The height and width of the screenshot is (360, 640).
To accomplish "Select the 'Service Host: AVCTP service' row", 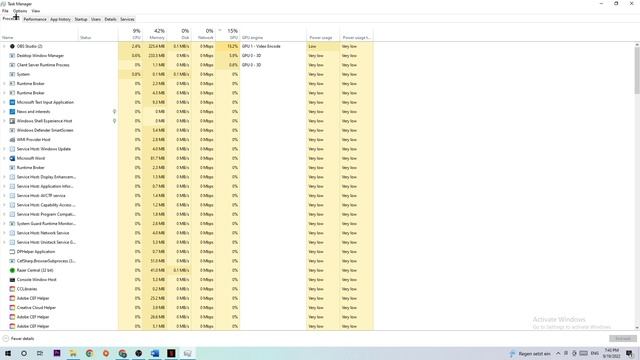I will tap(187, 196).
